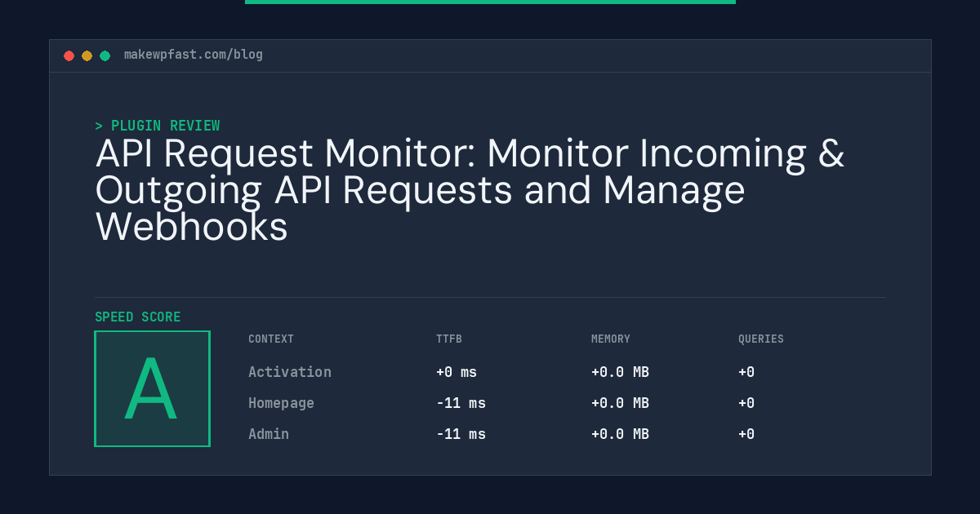Click the grade A score badge
This screenshot has width=980, height=514.
(x=153, y=388)
